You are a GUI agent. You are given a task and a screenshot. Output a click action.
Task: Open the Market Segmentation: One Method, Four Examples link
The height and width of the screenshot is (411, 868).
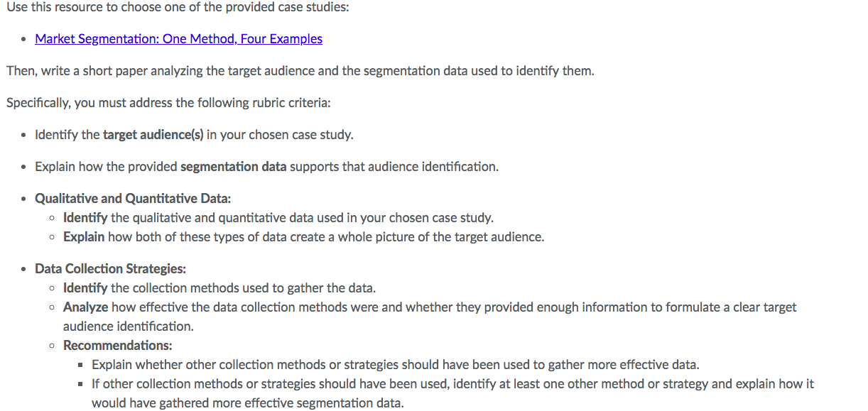178,39
